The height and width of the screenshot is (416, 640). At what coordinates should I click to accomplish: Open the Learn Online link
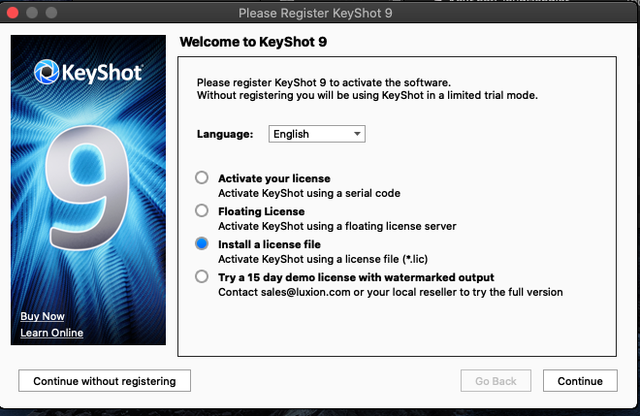[x=52, y=333]
